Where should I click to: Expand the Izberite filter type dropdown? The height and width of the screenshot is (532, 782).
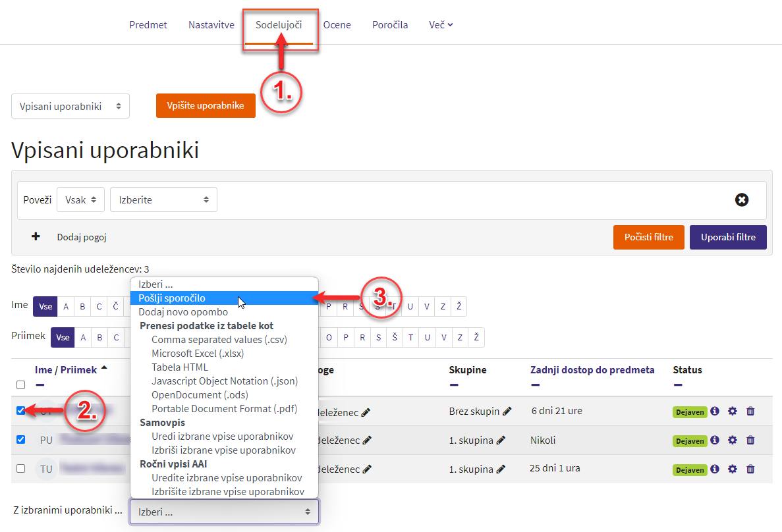click(x=163, y=199)
